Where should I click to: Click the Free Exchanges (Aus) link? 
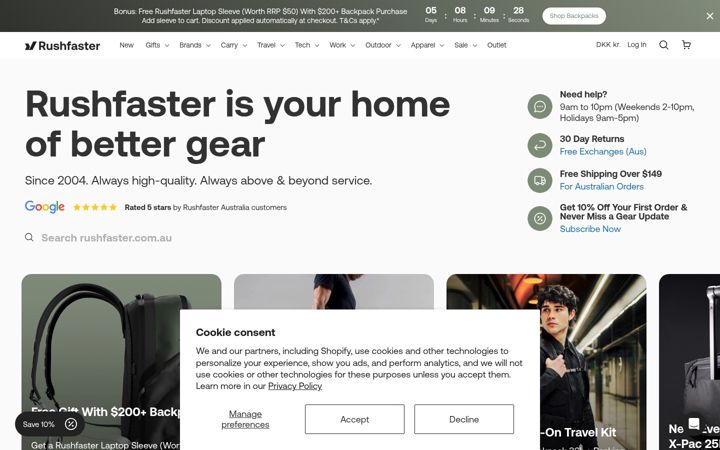coord(603,152)
